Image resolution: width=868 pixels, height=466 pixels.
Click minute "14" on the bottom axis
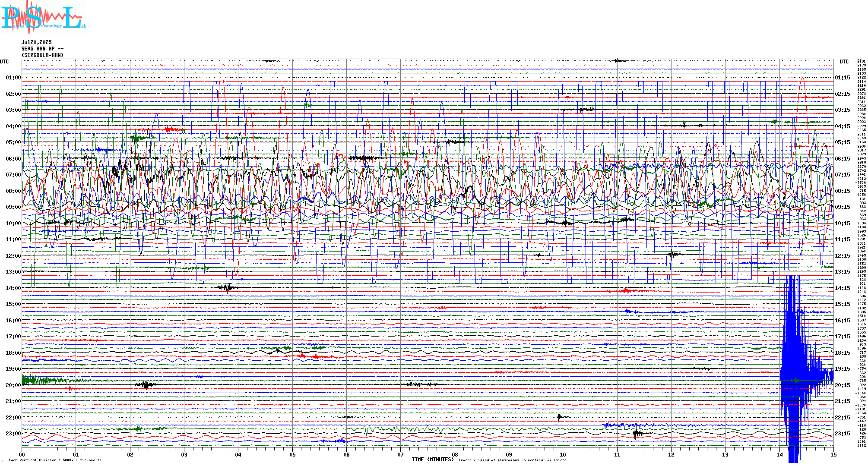point(779,454)
